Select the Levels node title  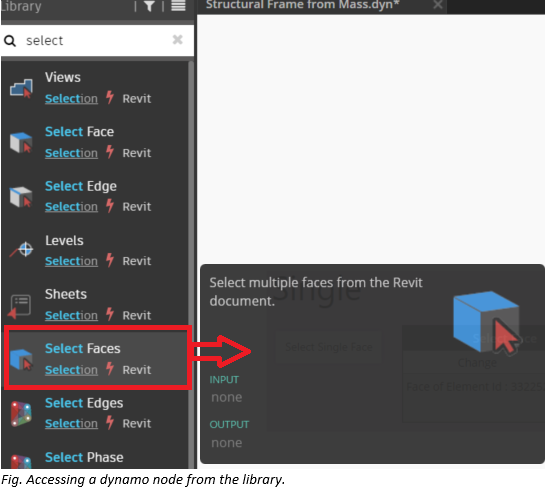point(64,240)
